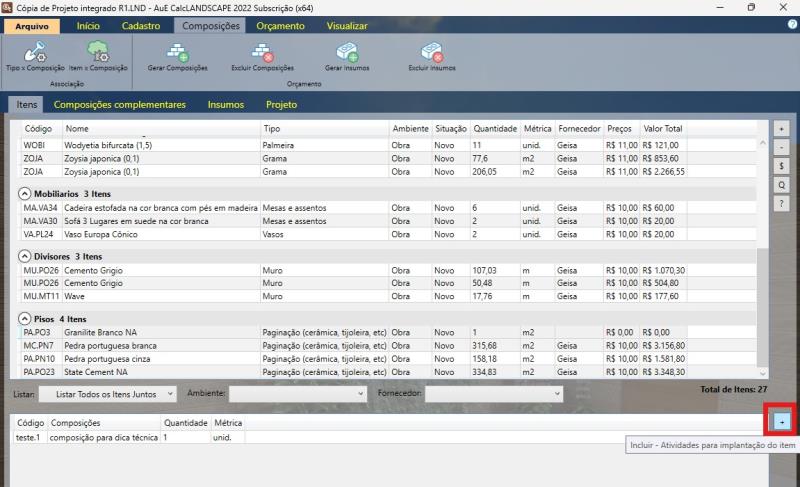
Task: Select the composição para dica técnica row
Action: click(130, 438)
